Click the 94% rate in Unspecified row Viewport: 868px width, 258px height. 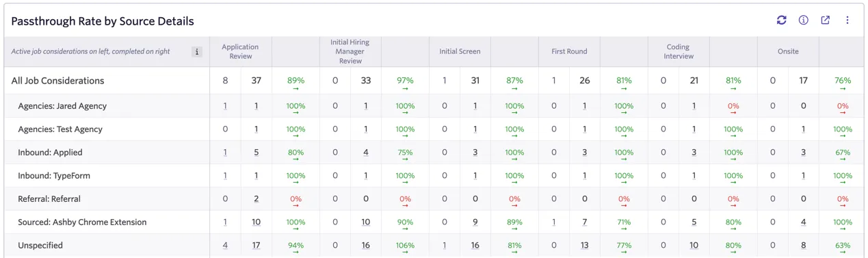click(x=295, y=246)
